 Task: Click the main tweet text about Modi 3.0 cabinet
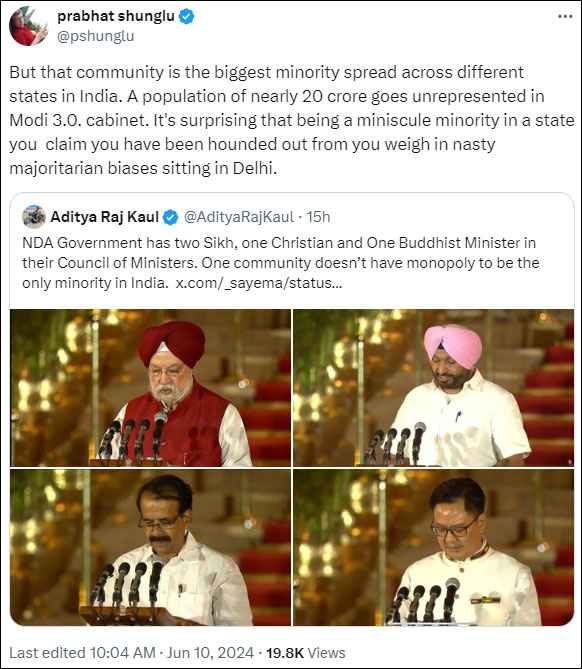[x=292, y=120]
